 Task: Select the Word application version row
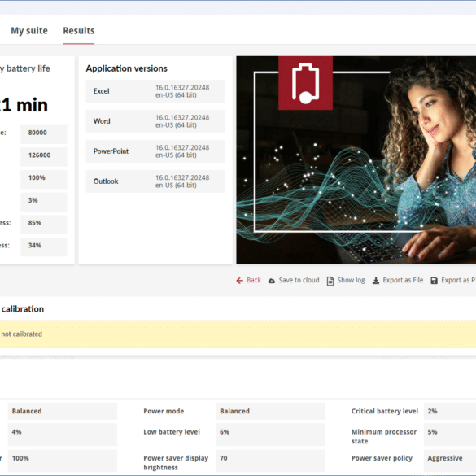point(155,121)
